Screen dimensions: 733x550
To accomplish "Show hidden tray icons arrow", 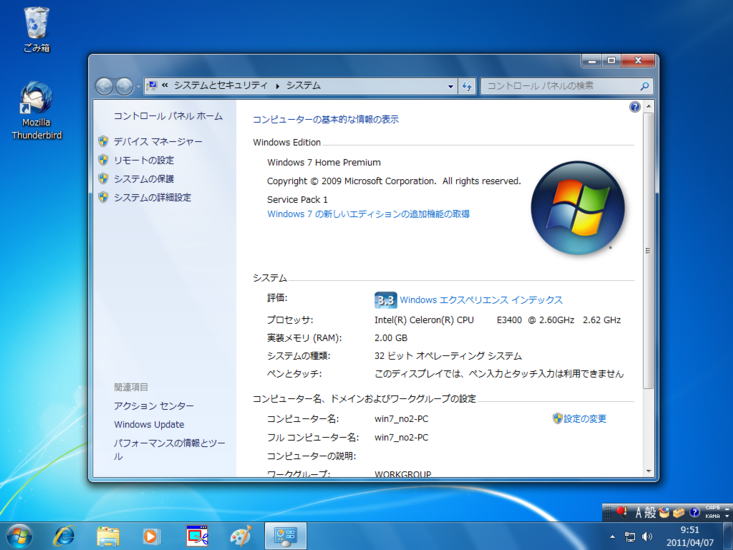I will point(612,537).
